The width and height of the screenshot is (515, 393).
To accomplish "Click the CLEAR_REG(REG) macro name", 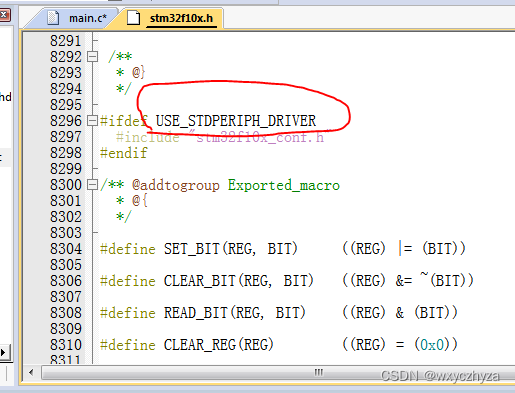I will tap(219, 345).
